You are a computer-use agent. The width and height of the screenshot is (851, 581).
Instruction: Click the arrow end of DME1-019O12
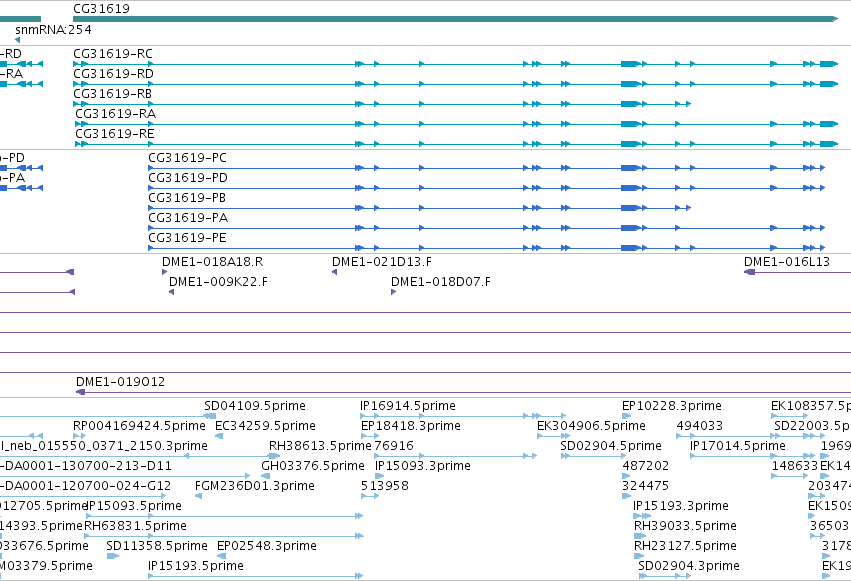80,392
